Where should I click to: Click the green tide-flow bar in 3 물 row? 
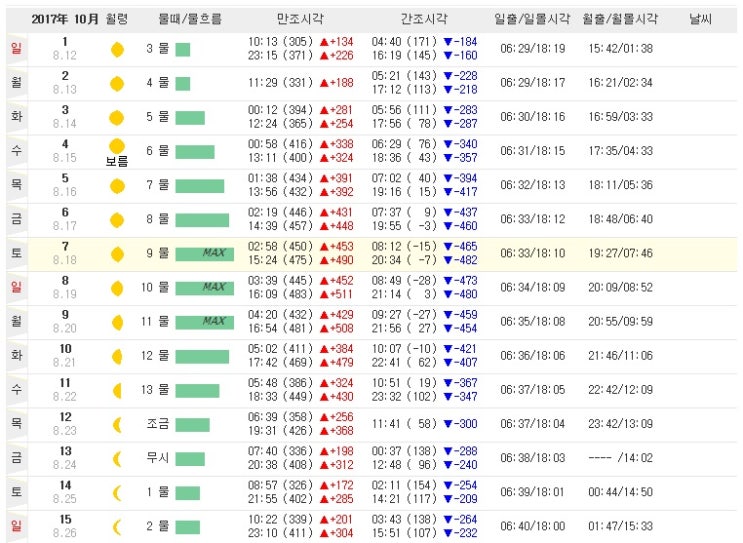pos(183,49)
